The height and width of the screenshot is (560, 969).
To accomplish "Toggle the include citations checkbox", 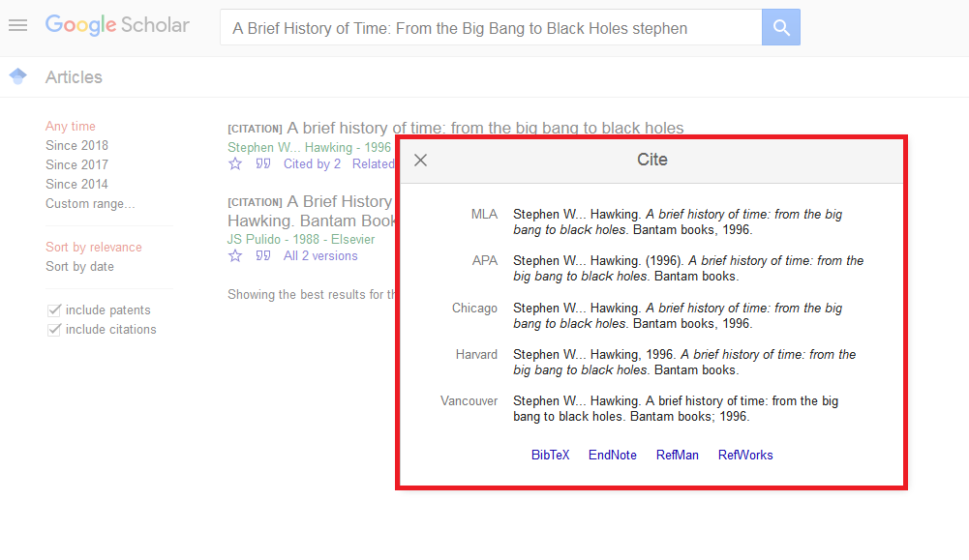I will point(54,329).
